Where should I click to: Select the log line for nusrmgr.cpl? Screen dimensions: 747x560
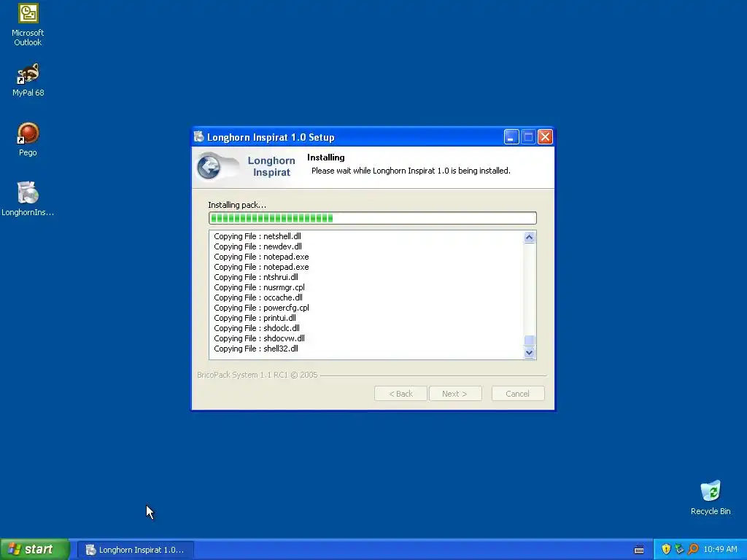pos(259,287)
